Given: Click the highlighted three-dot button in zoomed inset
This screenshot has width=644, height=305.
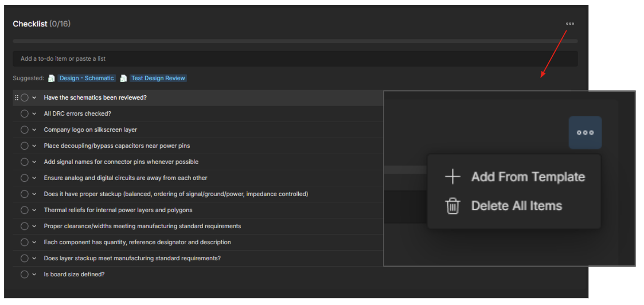Looking at the screenshot, I should (586, 132).
